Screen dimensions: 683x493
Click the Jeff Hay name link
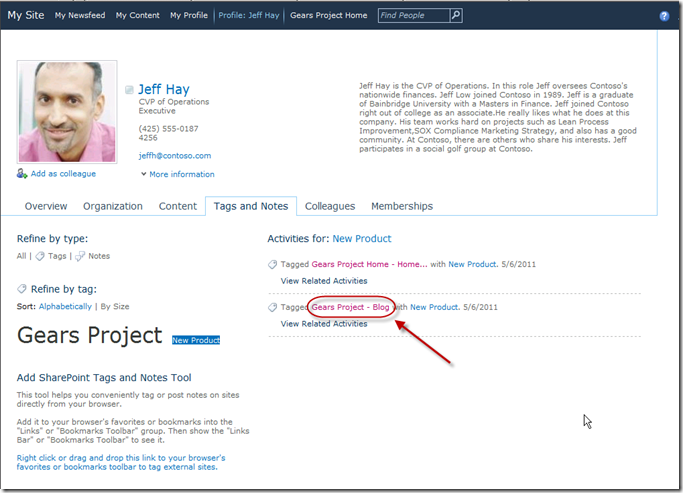point(164,89)
